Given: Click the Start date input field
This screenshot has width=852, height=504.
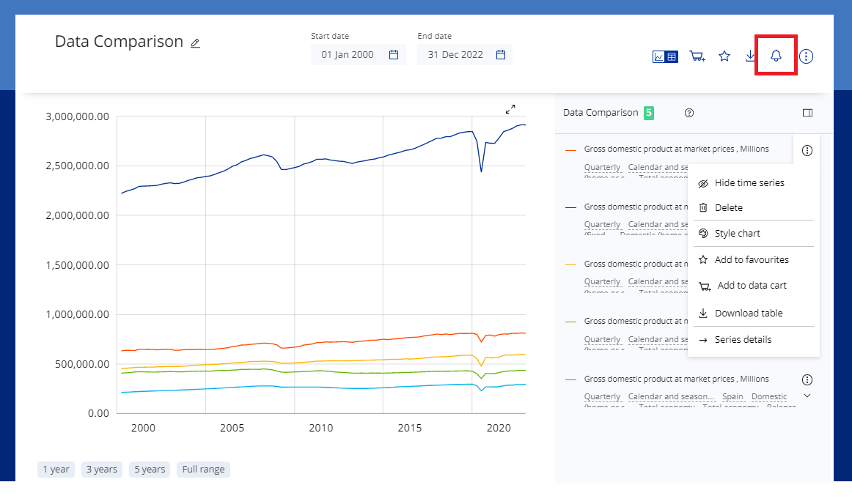Looking at the screenshot, I should pos(348,55).
